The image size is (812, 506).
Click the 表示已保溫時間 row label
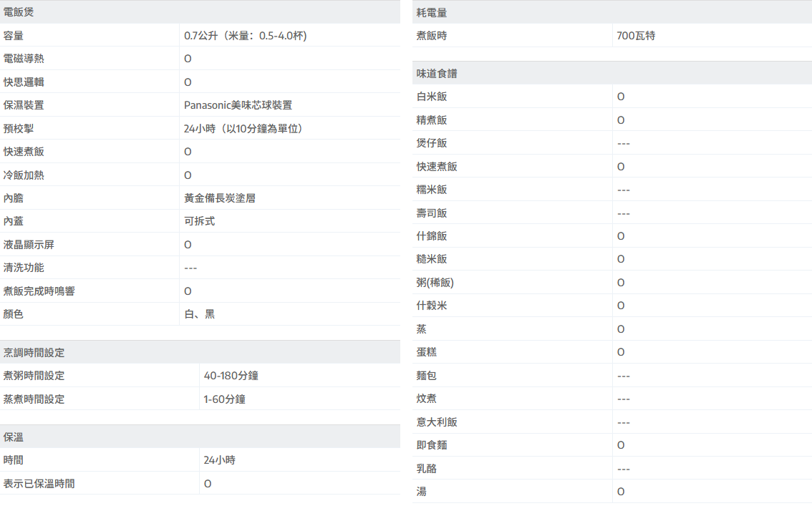(39, 484)
